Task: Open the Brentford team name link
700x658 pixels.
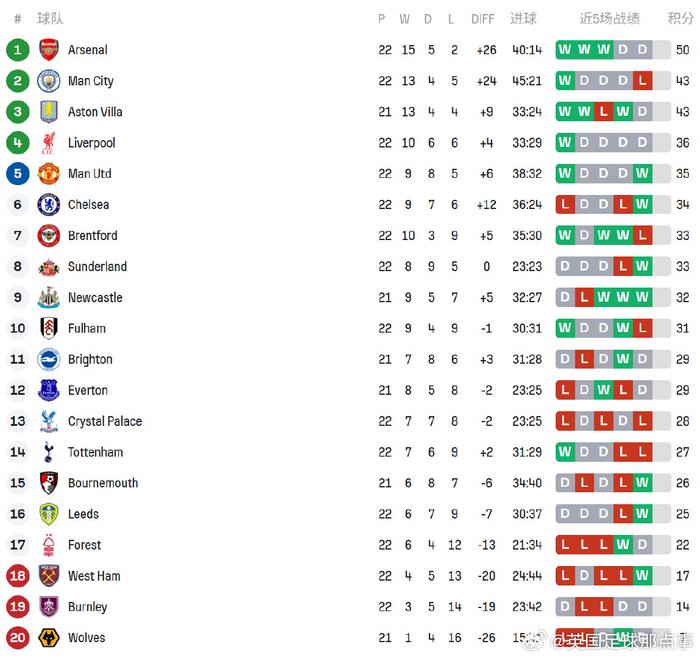Action: (93, 236)
